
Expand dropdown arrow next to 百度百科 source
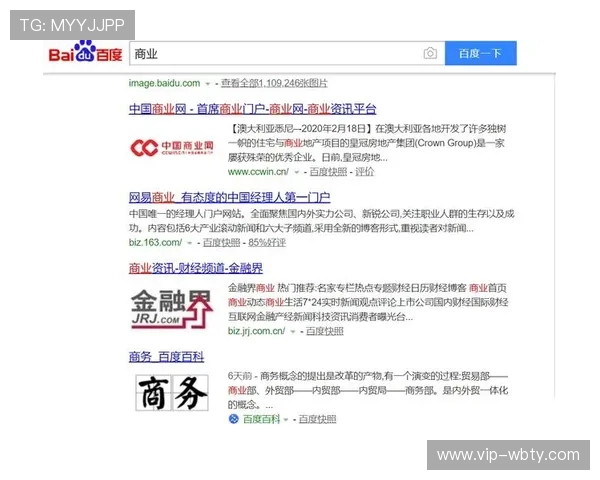click(286, 420)
